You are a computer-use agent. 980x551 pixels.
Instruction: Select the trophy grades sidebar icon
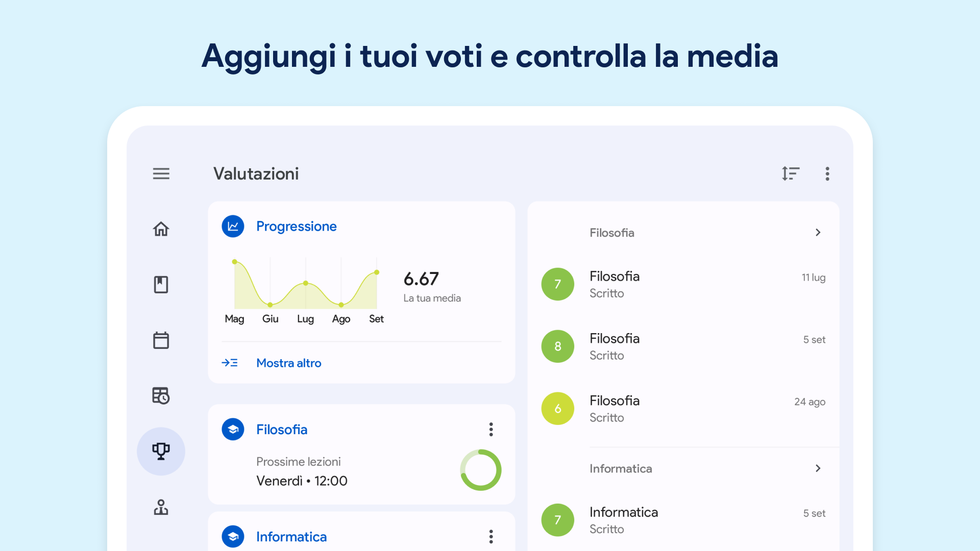[161, 452]
